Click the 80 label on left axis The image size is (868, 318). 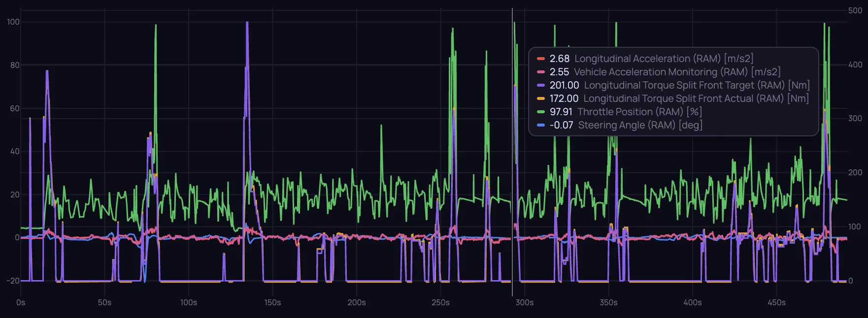[15, 65]
